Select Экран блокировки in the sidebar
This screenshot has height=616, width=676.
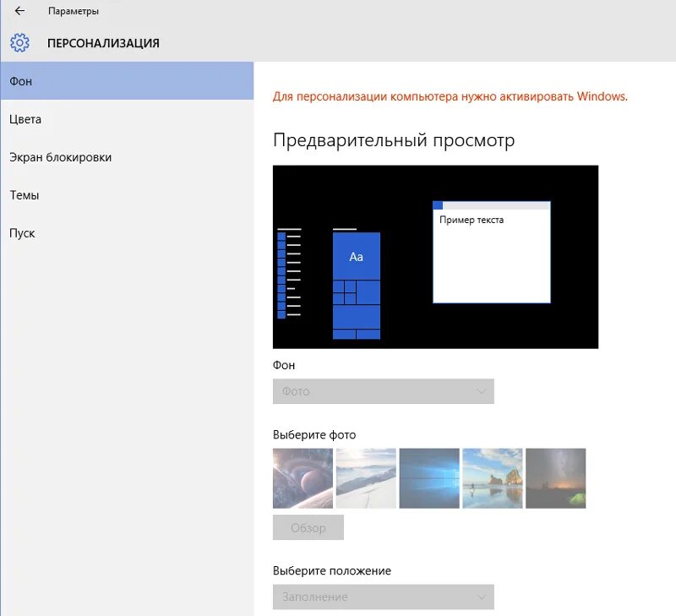pyautogui.click(x=57, y=157)
